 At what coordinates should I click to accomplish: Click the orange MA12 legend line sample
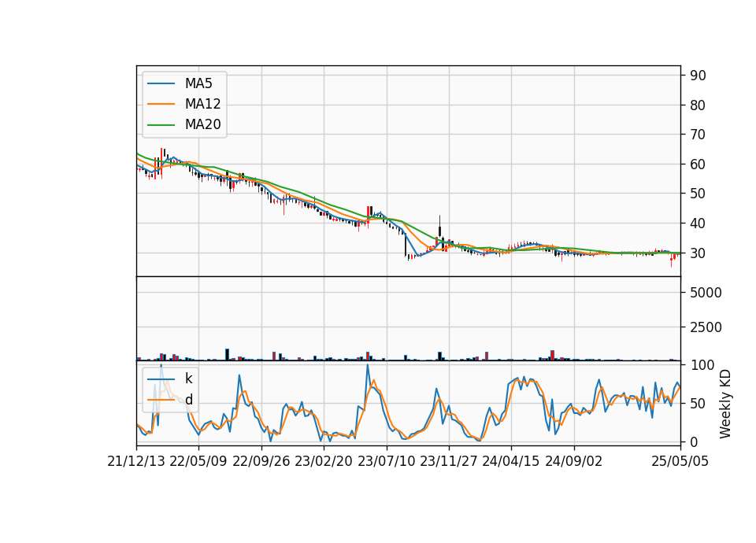click(x=161, y=104)
